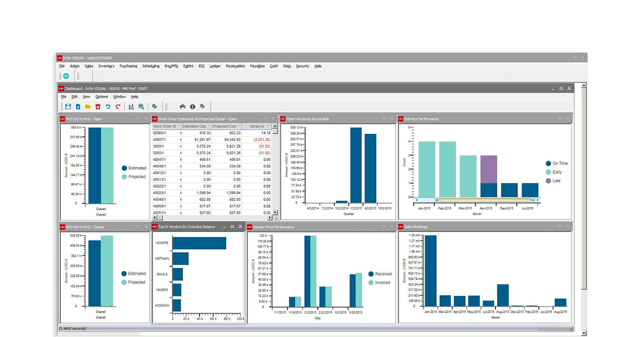
Task: Open the Receivables menu
Action: point(236,66)
